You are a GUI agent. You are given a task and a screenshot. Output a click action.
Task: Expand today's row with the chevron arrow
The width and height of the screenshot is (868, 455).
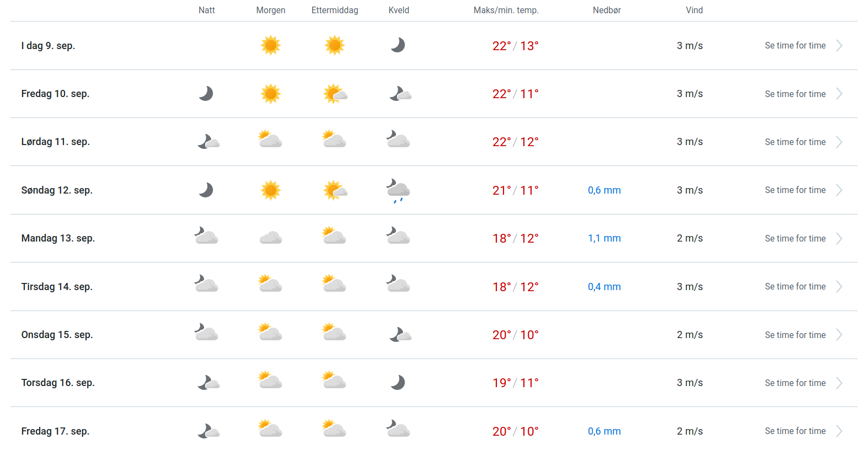click(839, 46)
